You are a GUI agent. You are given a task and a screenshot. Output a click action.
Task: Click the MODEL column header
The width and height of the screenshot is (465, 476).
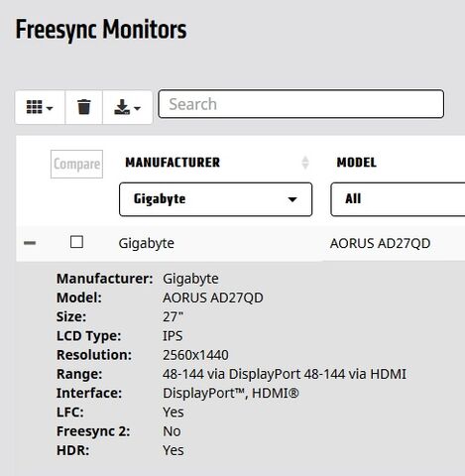357,163
